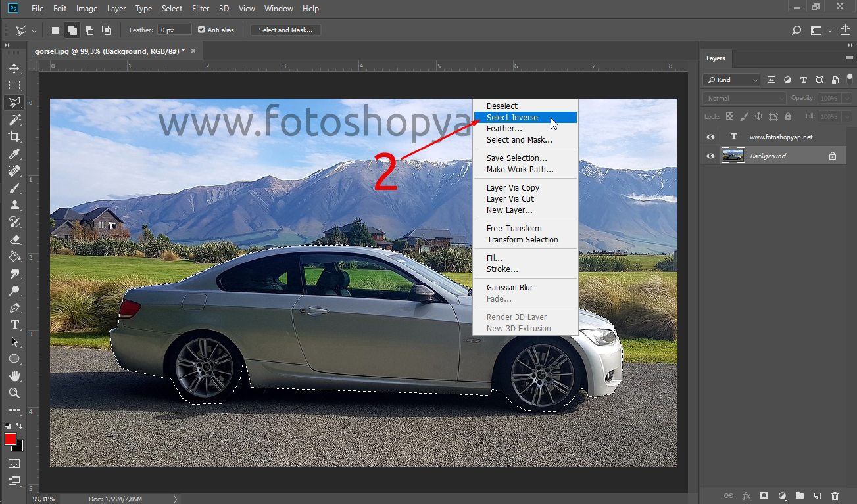
Task: Open the Kind filter dropdown
Action: (731, 80)
